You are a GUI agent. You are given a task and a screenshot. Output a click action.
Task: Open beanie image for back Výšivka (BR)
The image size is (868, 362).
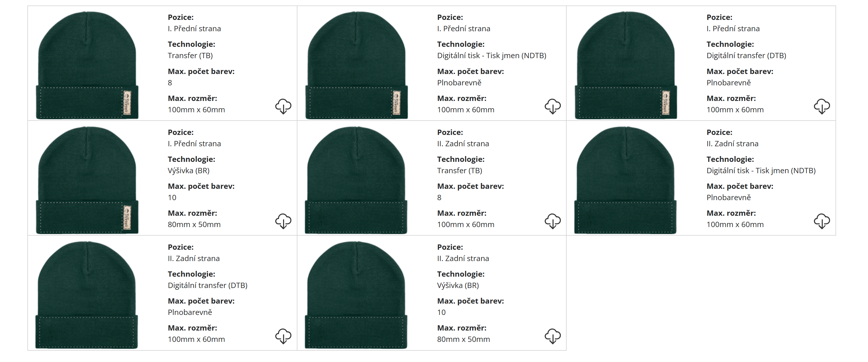pyautogui.click(x=356, y=295)
